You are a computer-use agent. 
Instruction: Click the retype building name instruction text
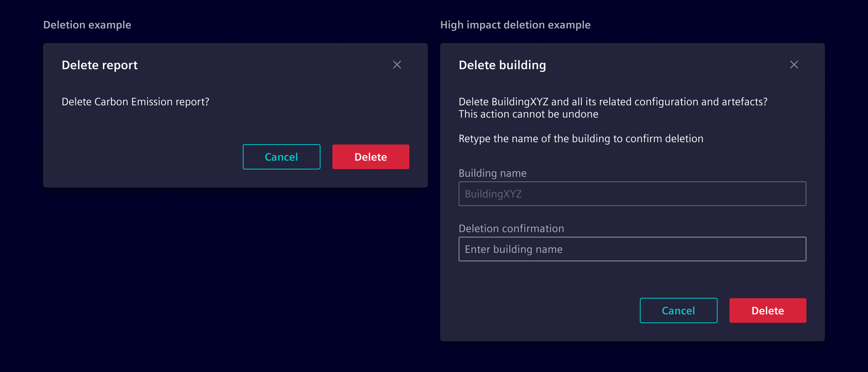(x=581, y=138)
